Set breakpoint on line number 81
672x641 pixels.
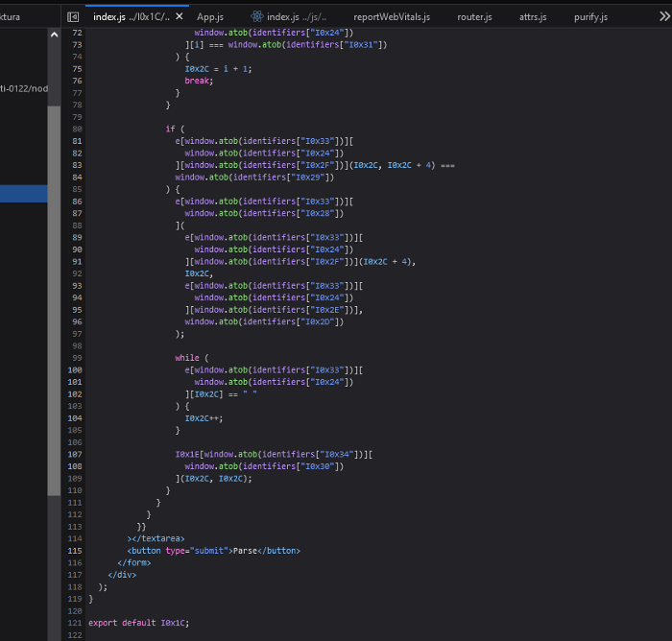pos(77,141)
